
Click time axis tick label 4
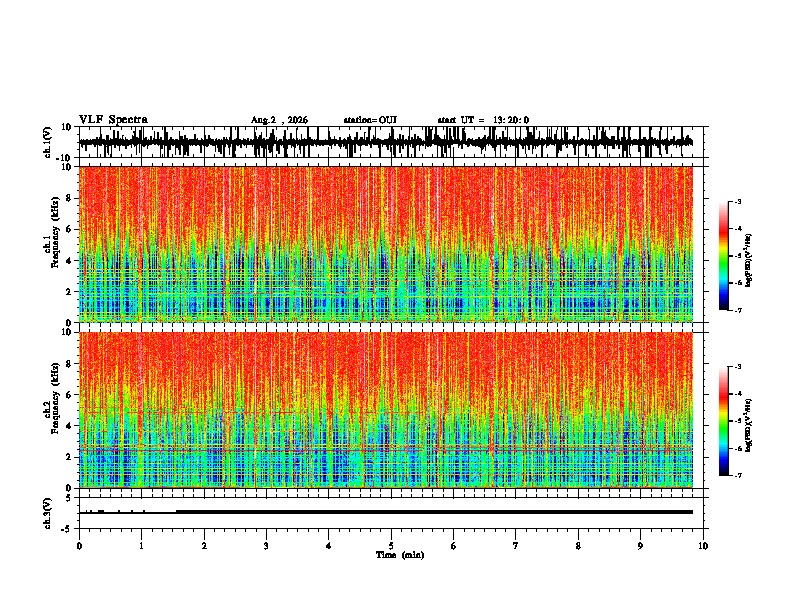click(329, 546)
